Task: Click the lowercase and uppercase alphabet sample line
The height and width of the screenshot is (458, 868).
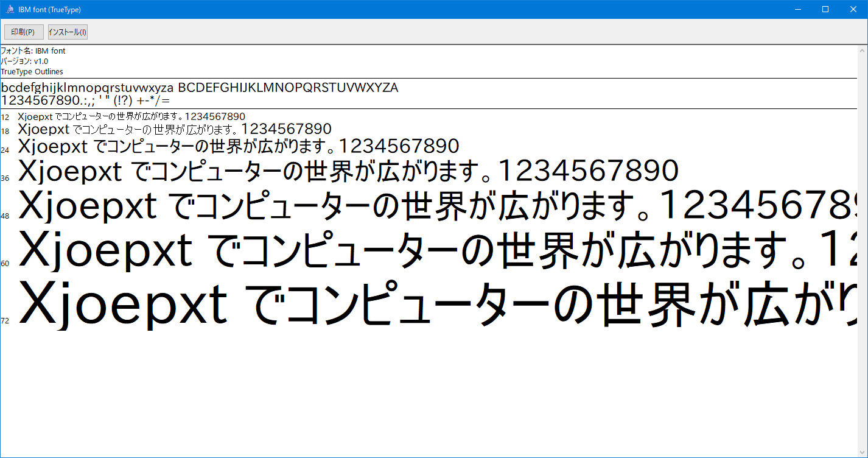Action: click(200, 88)
